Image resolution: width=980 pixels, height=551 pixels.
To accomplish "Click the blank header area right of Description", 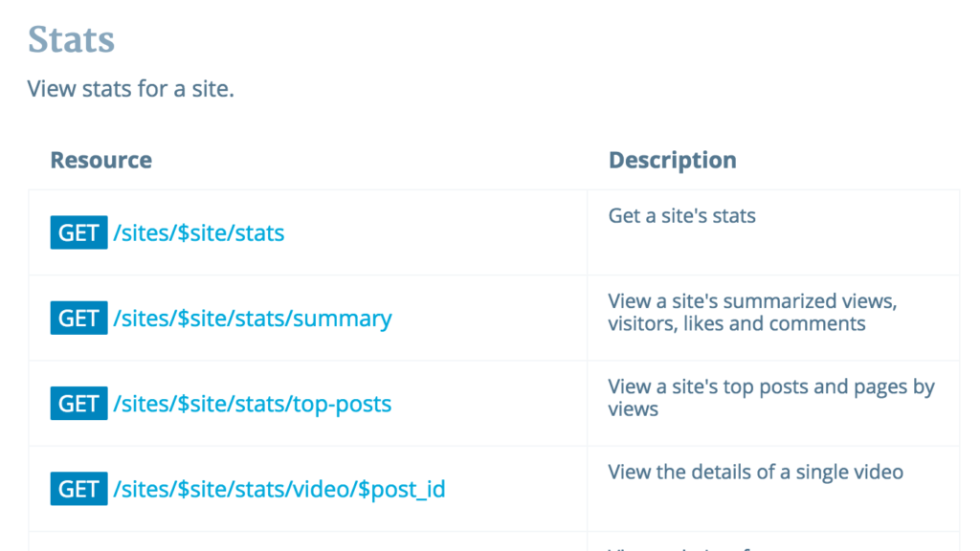I will click(x=852, y=160).
